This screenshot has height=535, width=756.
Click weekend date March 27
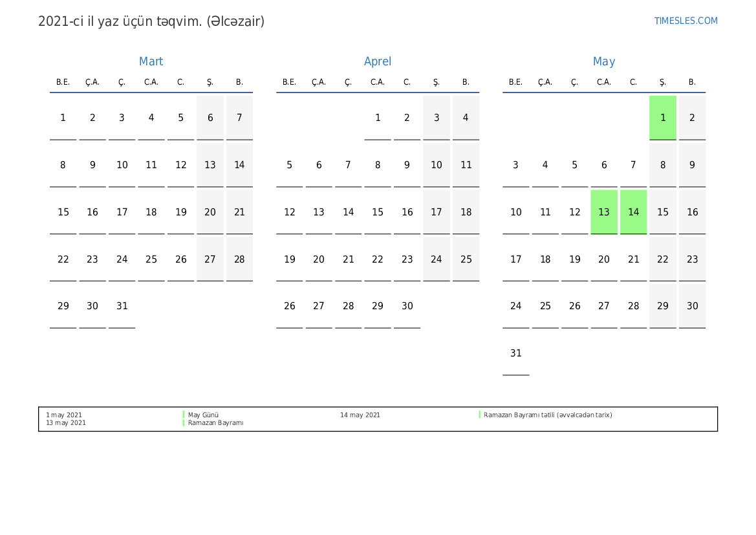(x=210, y=259)
